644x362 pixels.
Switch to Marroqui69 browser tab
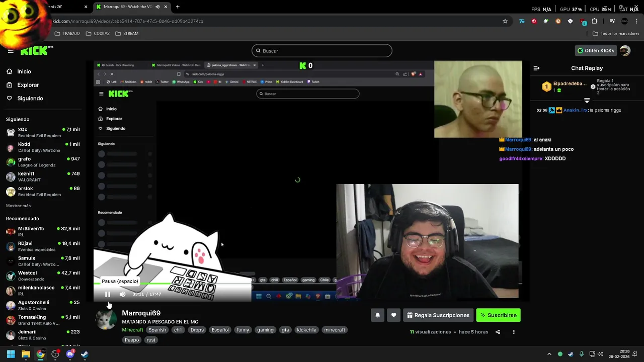[x=128, y=7]
